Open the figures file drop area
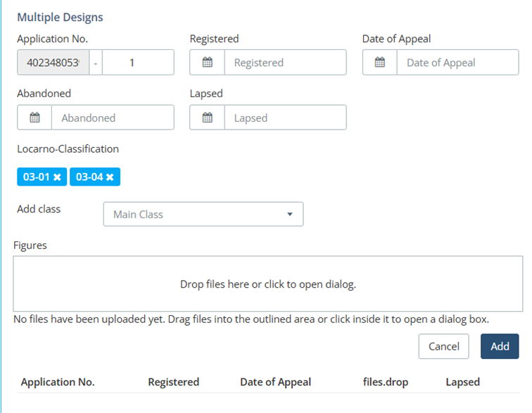This screenshot has width=532, height=413. pyautogui.click(x=267, y=284)
